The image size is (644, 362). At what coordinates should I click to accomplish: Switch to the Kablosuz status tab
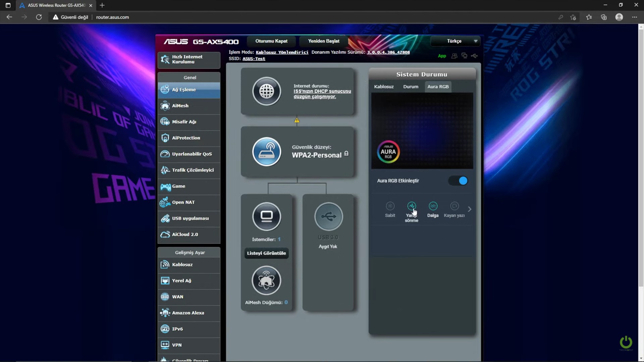384,86
